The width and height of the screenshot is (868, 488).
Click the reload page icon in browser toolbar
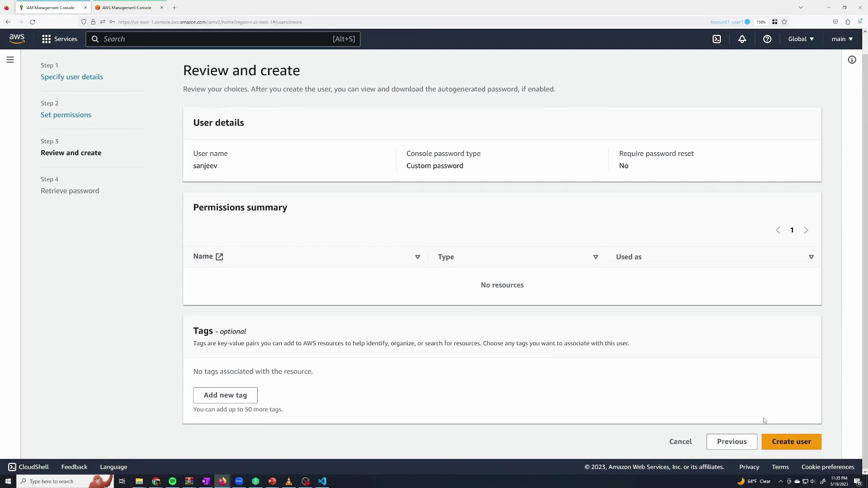[32, 22]
